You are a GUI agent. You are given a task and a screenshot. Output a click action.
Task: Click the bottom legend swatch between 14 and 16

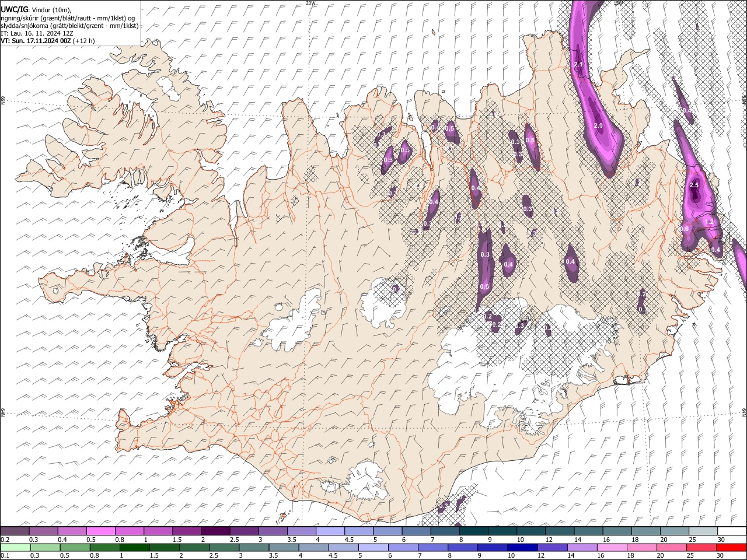pos(581,547)
